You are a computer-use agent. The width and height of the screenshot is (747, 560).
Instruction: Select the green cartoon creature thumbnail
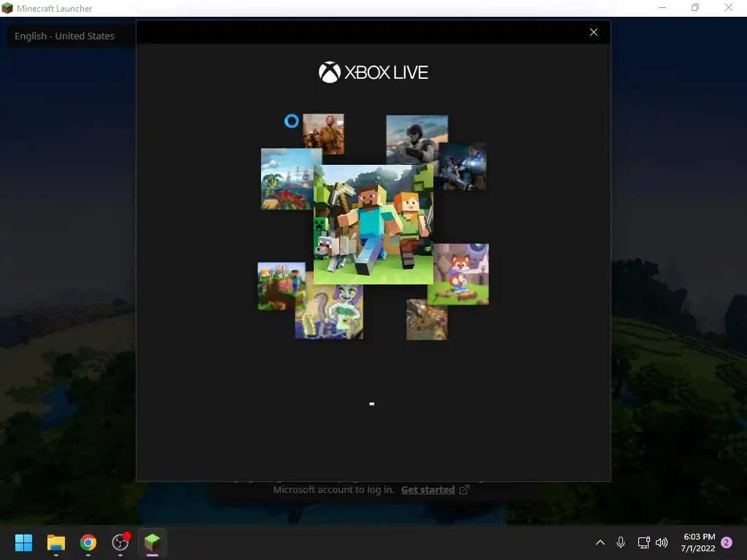click(329, 312)
